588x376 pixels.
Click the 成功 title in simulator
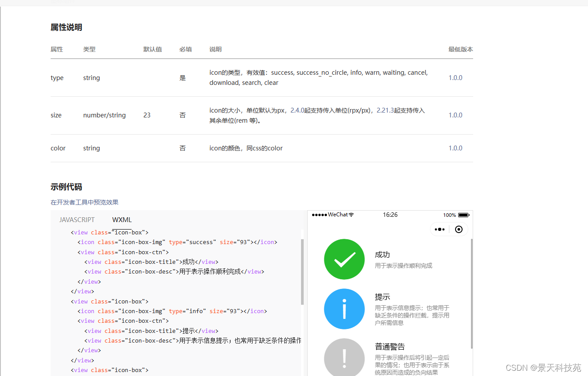point(382,255)
